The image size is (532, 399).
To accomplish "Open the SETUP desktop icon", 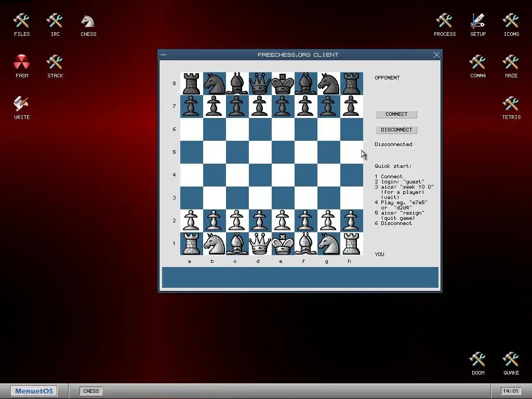I will point(478,24).
